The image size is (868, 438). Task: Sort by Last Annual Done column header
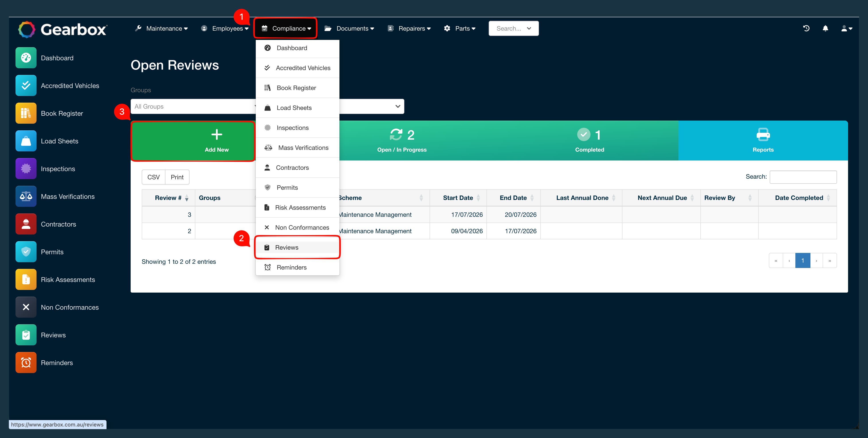click(x=582, y=198)
